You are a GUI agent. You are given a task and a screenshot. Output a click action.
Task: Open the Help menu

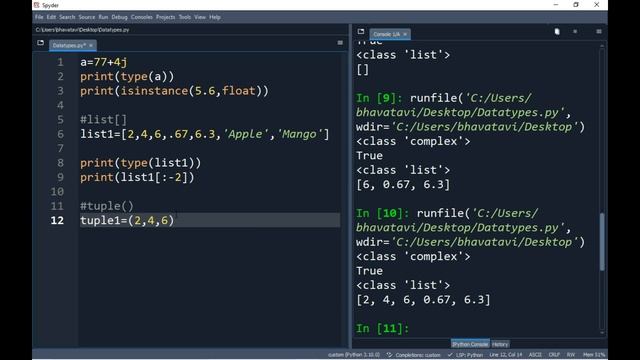pos(215,17)
